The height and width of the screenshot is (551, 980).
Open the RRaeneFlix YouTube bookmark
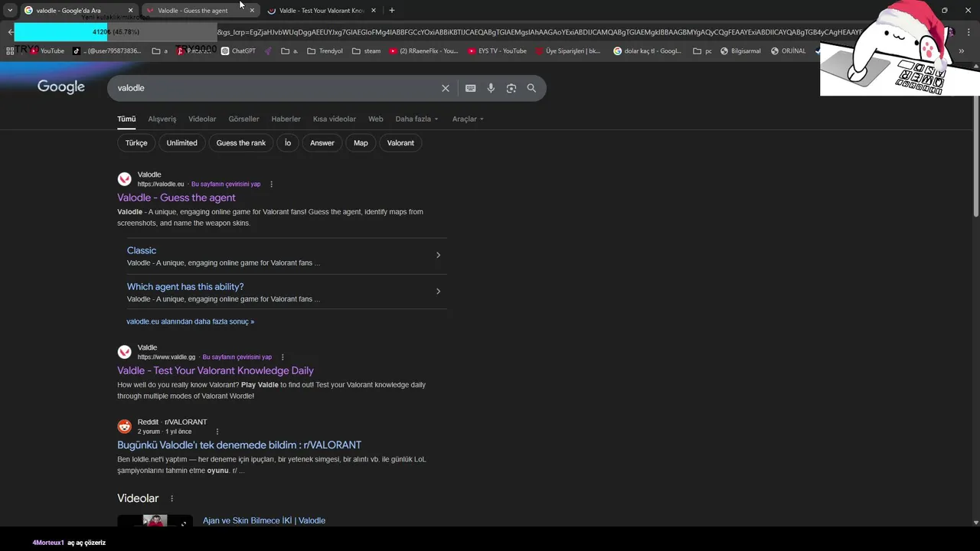(x=423, y=51)
